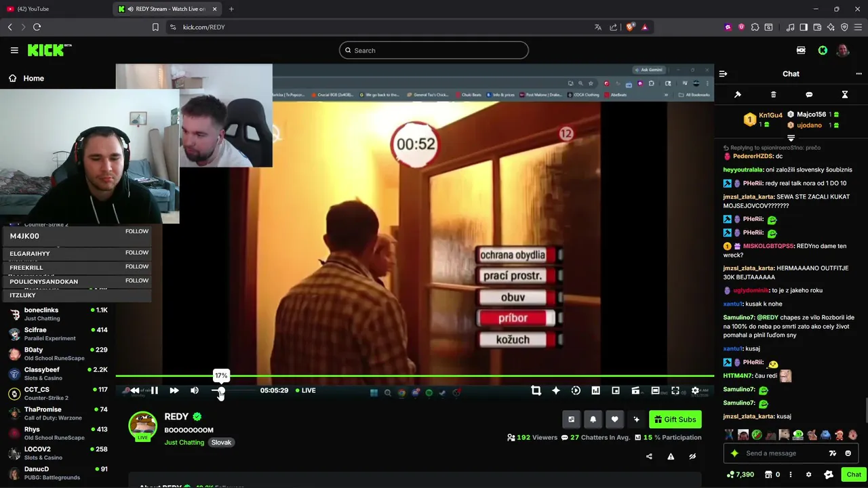
Task: Toggle slow mode hourglass icon
Action: (845, 95)
